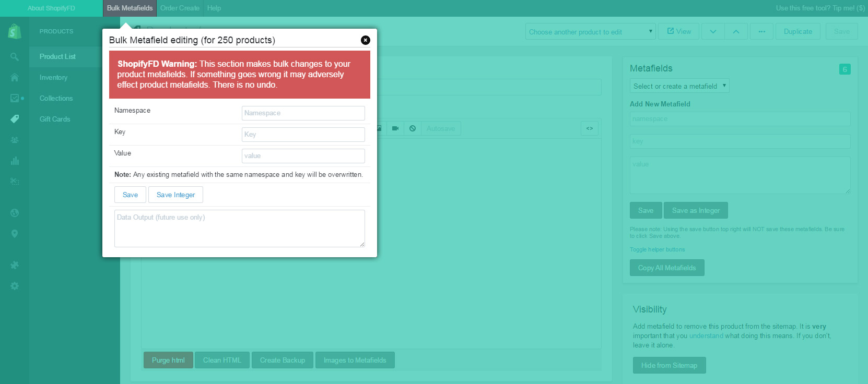The height and width of the screenshot is (384, 868).
Task: Open the three-dots more options button
Action: click(762, 31)
